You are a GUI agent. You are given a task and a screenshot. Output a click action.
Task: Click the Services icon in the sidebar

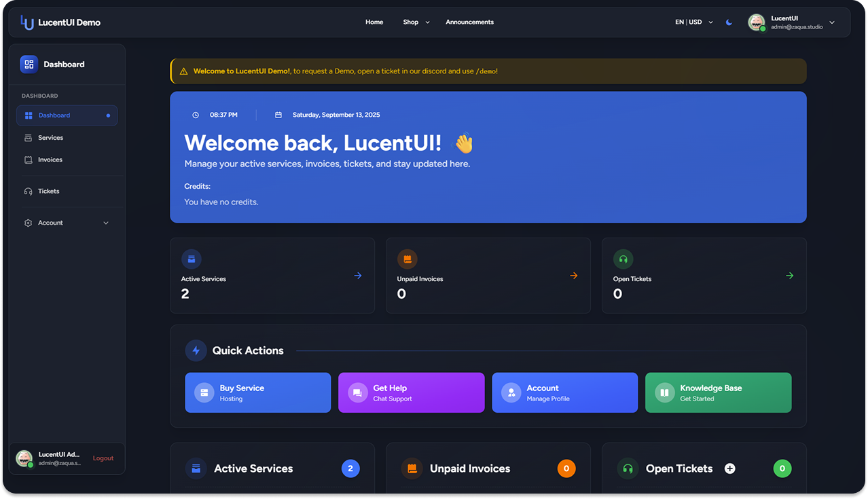click(28, 137)
